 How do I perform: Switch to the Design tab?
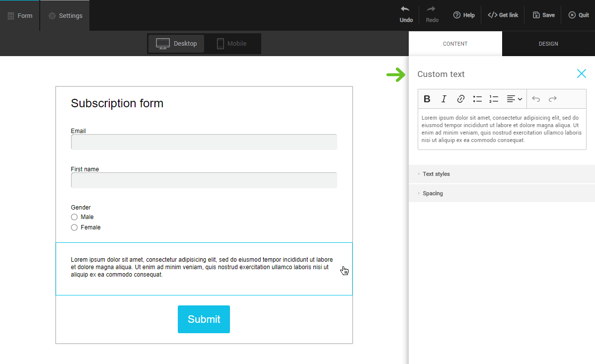548,44
